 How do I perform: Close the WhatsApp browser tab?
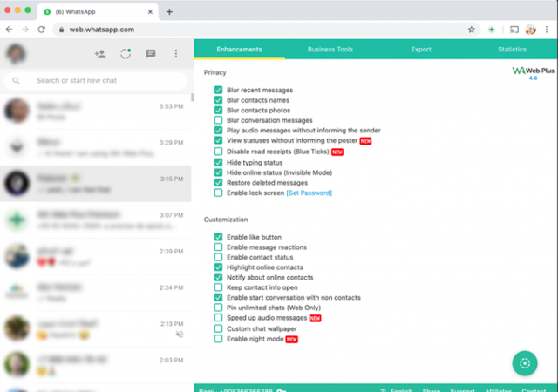(150, 11)
